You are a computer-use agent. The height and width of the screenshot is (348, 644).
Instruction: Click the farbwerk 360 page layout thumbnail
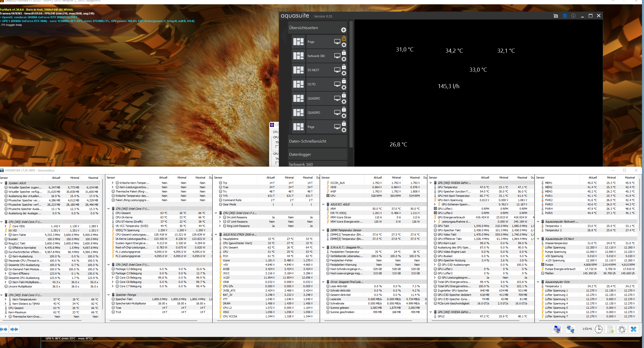(298, 56)
